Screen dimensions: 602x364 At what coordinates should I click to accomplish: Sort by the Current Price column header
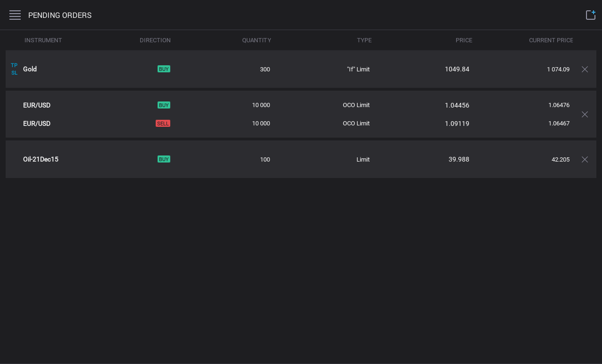(551, 40)
